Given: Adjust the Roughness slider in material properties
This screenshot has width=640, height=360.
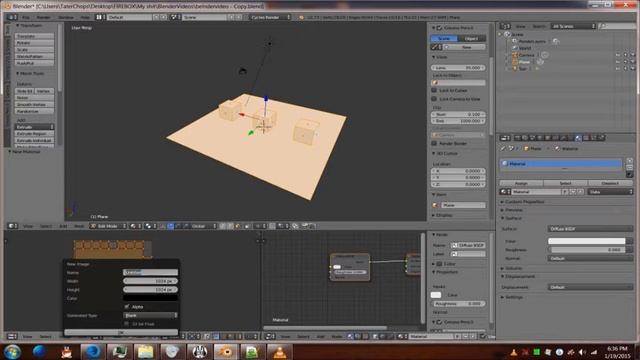Looking at the screenshot, I should (587, 250).
